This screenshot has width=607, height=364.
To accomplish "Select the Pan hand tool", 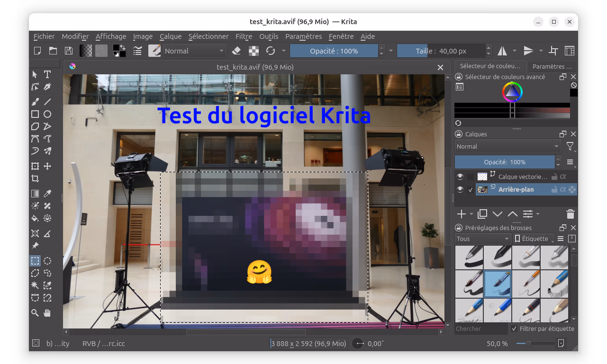I will pos(47,313).
